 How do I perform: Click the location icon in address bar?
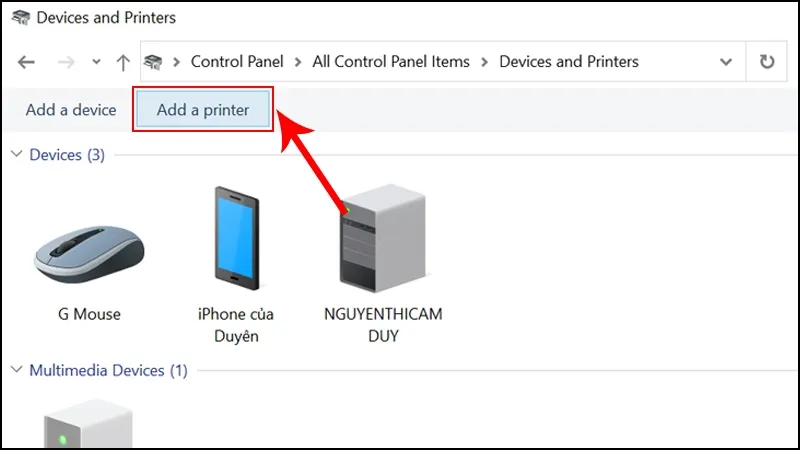click(154, 62)
